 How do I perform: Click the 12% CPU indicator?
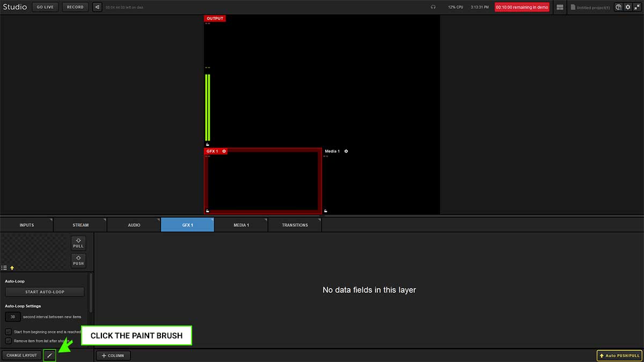(x=456, y=8)
